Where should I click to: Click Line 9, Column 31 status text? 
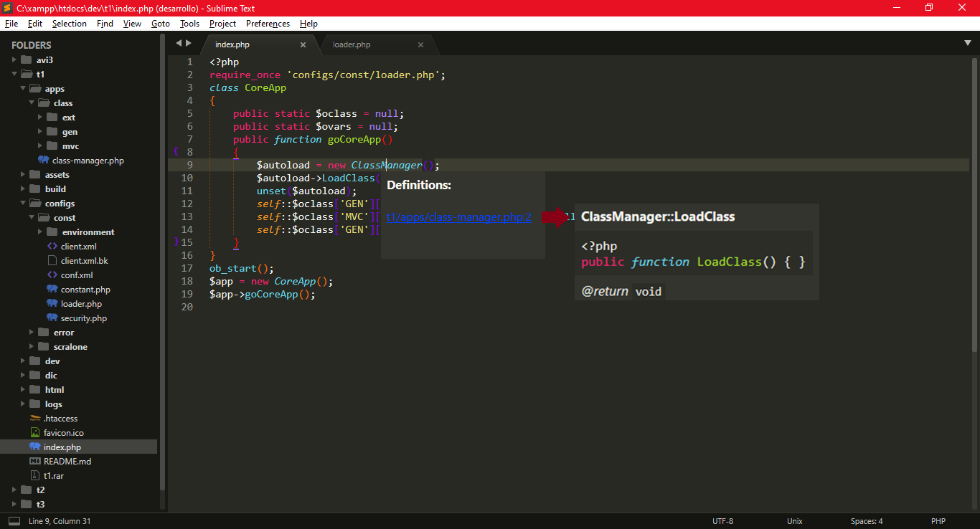click(x=60, y=521)
